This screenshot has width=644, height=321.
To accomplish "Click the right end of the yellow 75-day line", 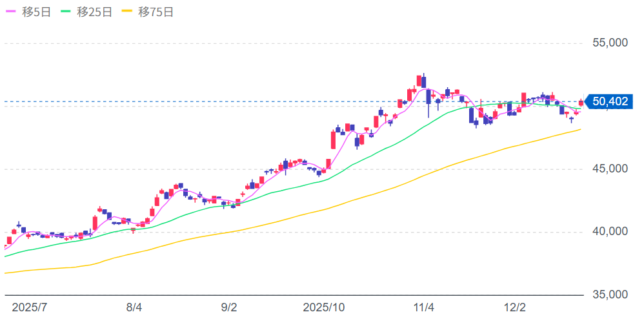I will click(x=579, y=129).
